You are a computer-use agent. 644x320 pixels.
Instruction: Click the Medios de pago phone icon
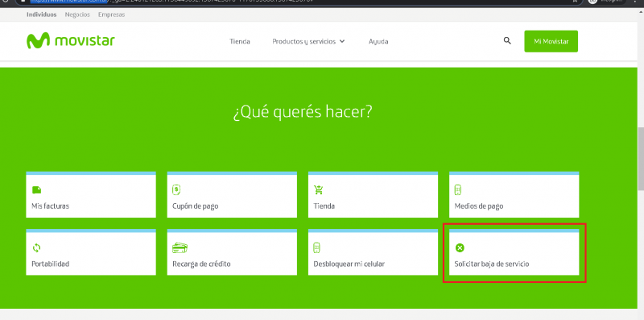458,189
